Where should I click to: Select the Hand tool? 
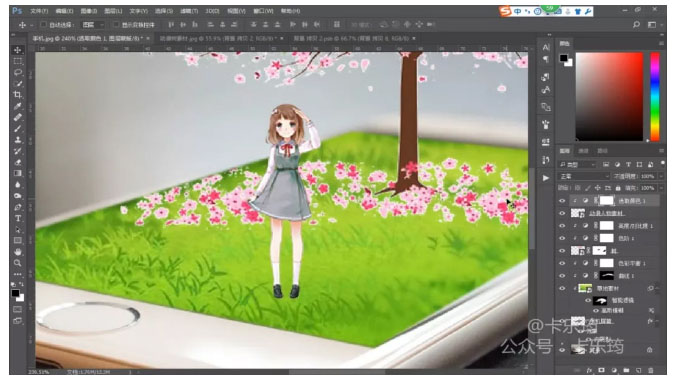18,252
